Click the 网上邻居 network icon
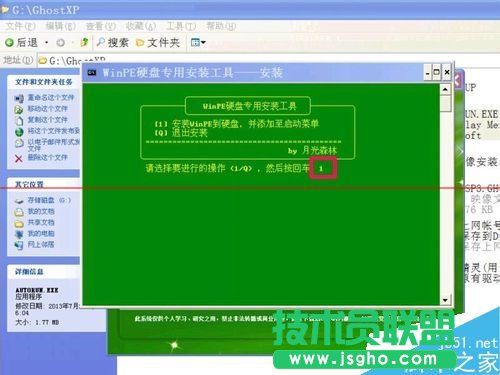Viewport: 500px width, 375px height. coord(19,245)
